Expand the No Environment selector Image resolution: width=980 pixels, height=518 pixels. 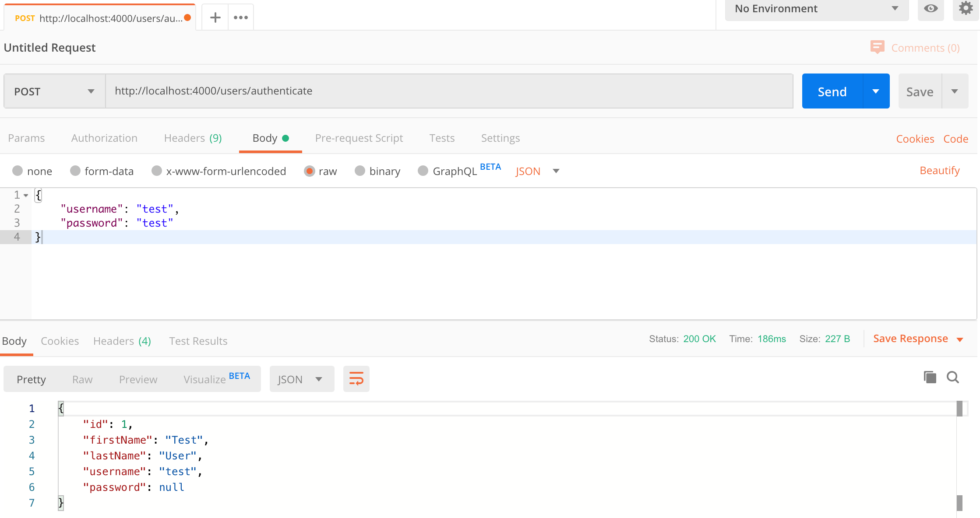817,9
